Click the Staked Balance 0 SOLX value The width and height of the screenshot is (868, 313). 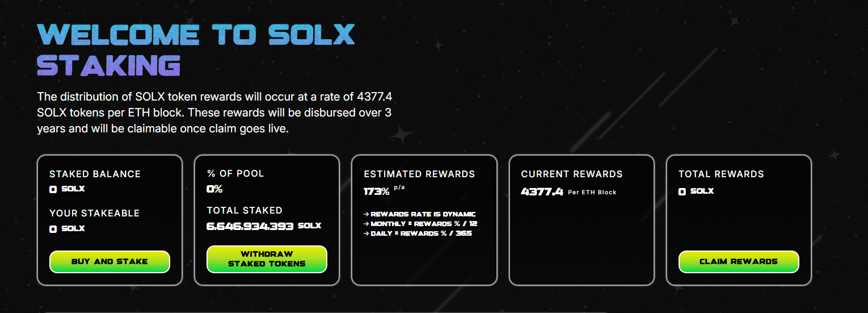[67, 189]
